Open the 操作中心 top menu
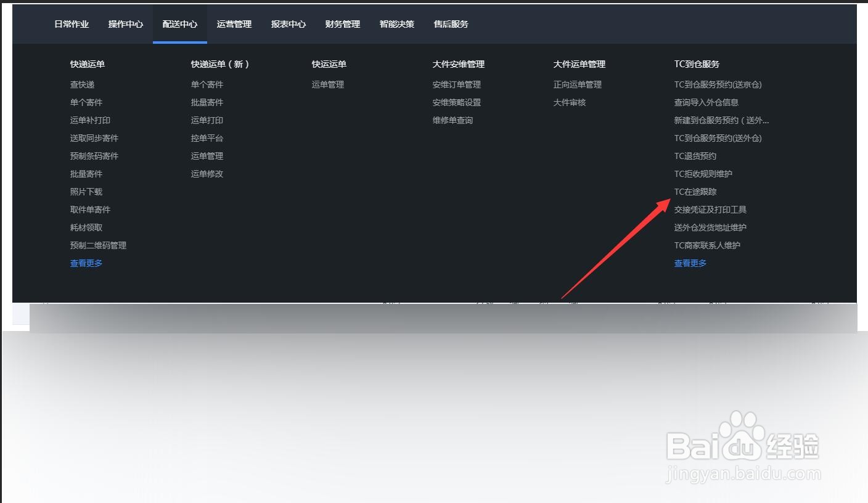This screenshot has height=503, width=868. [x=126, y=24]
